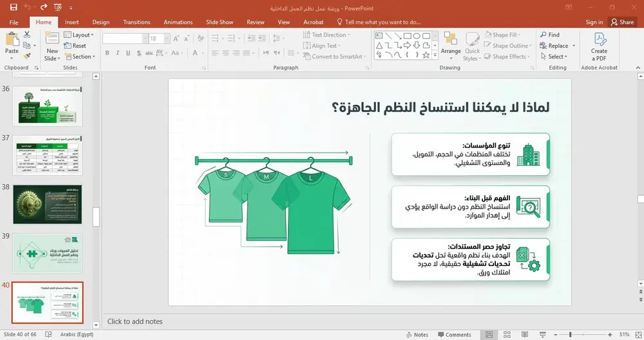Convert text to SmartArt
The height and width of the screenshot is (340, 644).
click(x=334, y=56)
